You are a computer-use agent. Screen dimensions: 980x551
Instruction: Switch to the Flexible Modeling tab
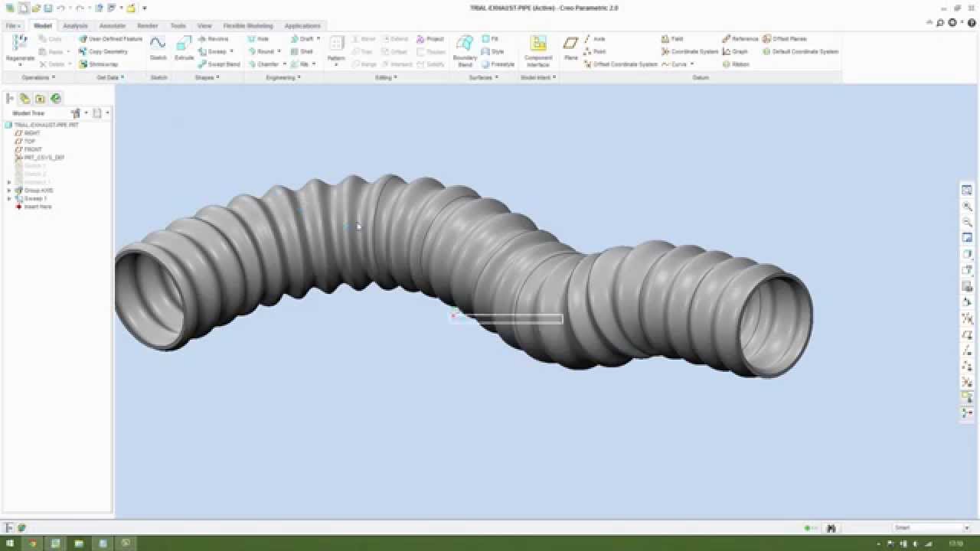point(248,26)
